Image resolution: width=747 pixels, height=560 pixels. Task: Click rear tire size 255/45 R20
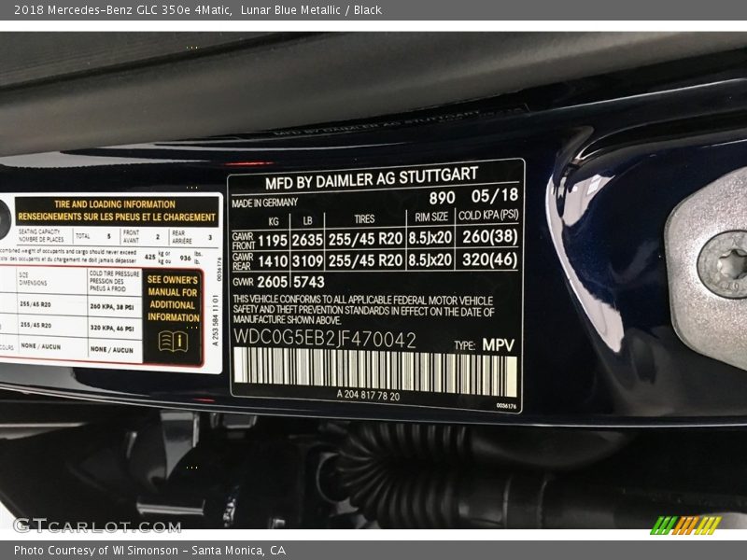point(365,260)
